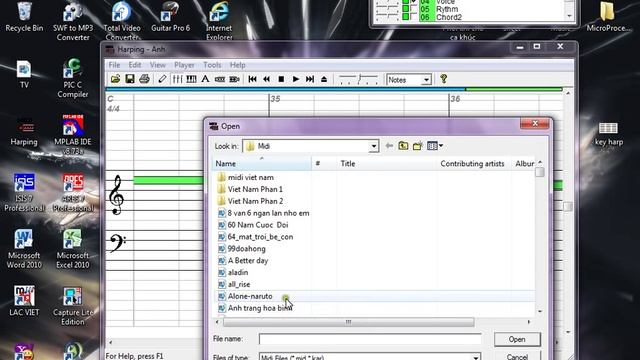Select the pencil edit tool in toolbar
The height and width of the screenshot is (360, 640).
pyautogui.click(x=162, y=79)
